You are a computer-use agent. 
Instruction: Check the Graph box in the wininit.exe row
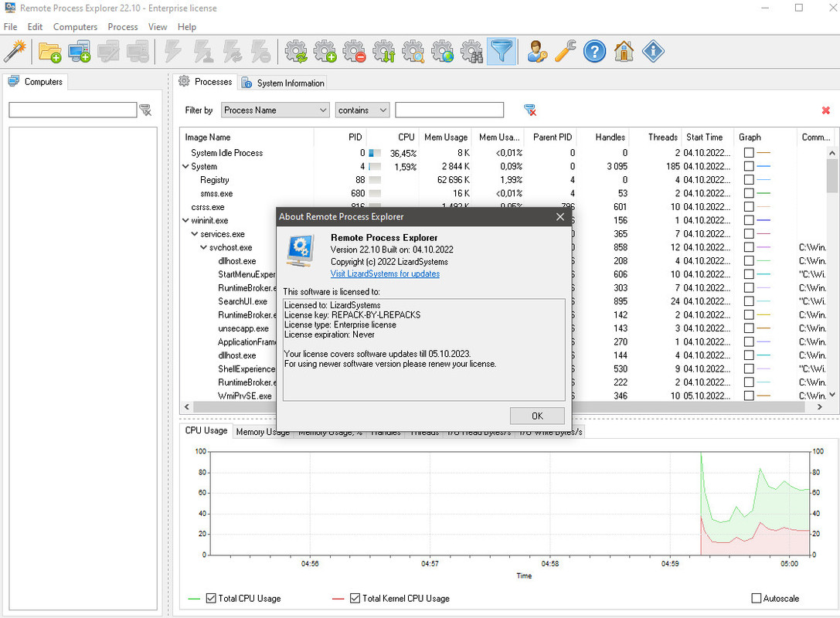[x=749, y=220]
